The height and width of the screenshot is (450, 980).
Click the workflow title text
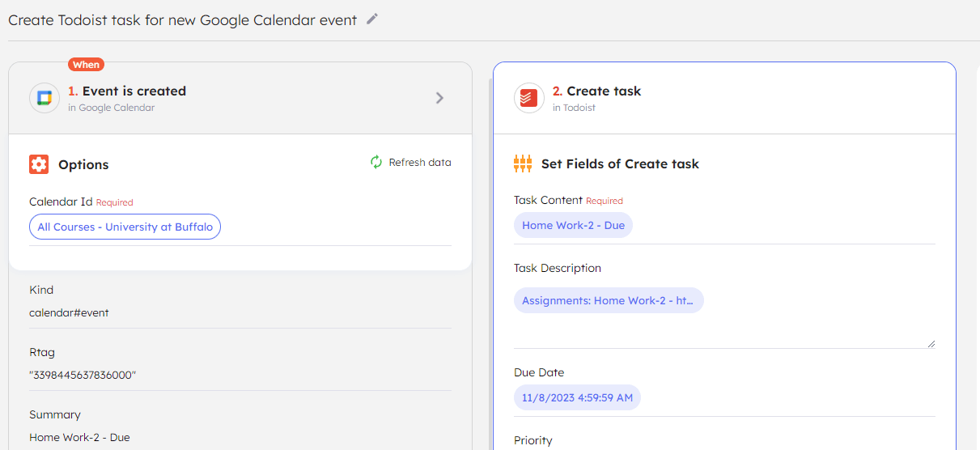182,19
